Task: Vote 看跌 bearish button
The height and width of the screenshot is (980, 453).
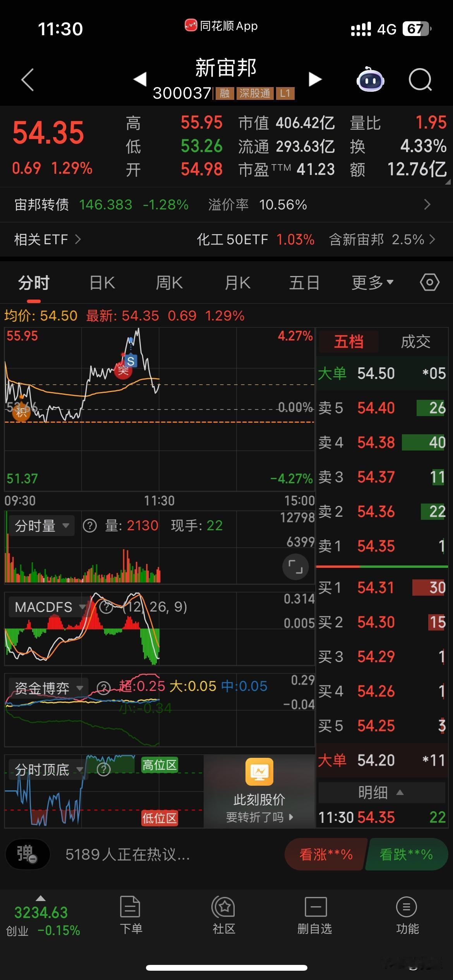Action: pos(406,854)
